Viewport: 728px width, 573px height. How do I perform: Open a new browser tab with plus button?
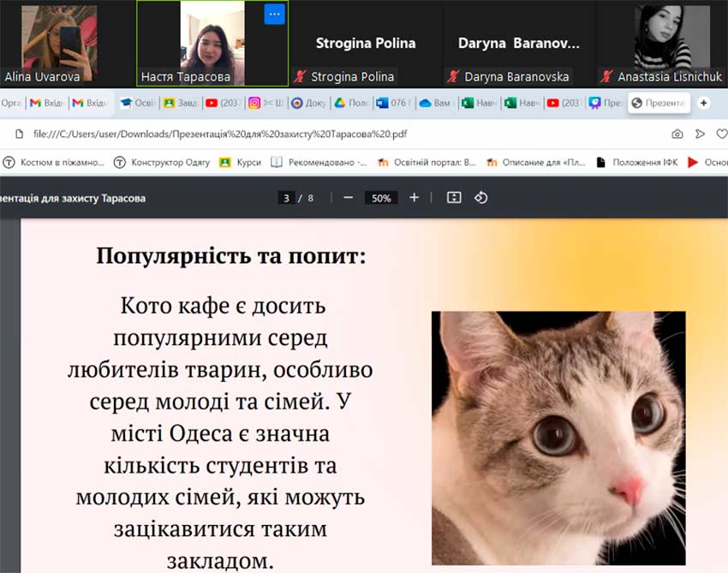point(704,103)
